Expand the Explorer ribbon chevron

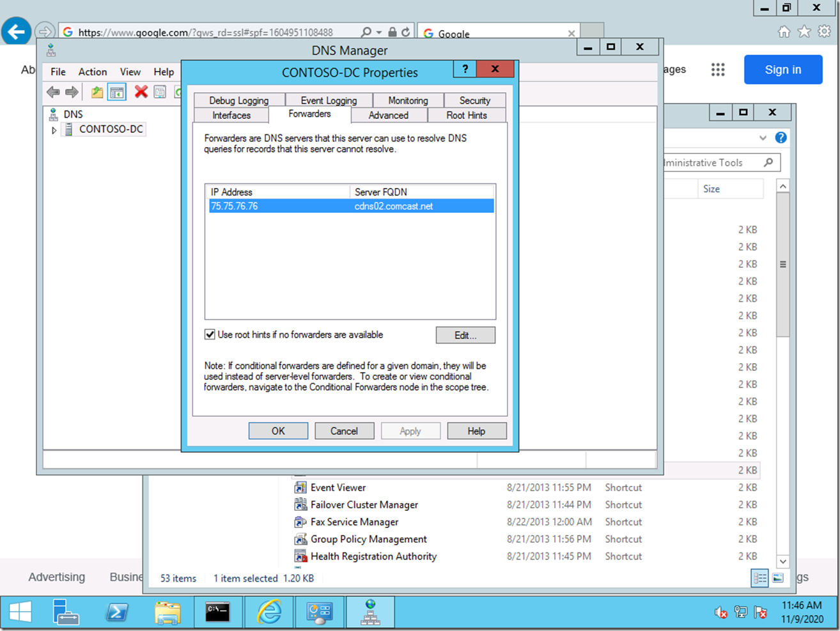(763, 137)
